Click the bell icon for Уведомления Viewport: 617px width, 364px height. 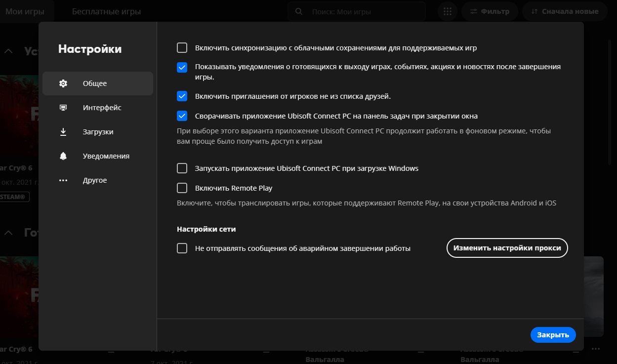pyautogui.click(x=63, y=156)
